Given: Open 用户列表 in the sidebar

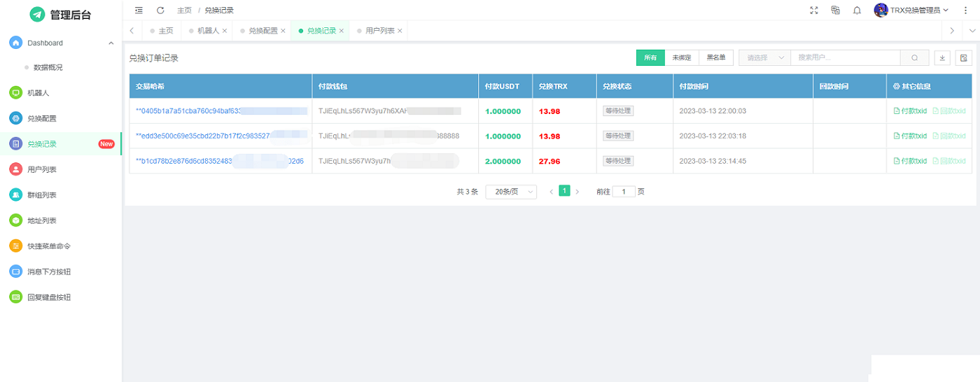Looking at the screenshot, I should click(42, 169).
